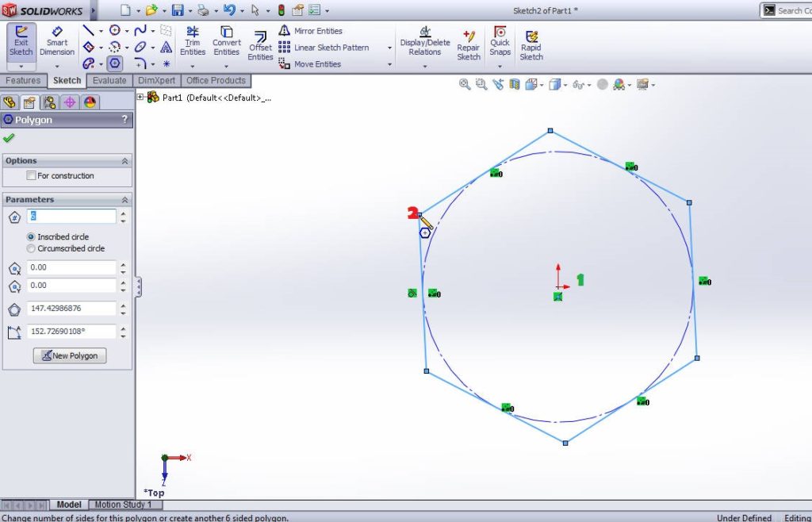Screen dimensions: 812x522
Task: Click the Undo toolbar icon
Action: pyautogui.click(x=229, y=10)
